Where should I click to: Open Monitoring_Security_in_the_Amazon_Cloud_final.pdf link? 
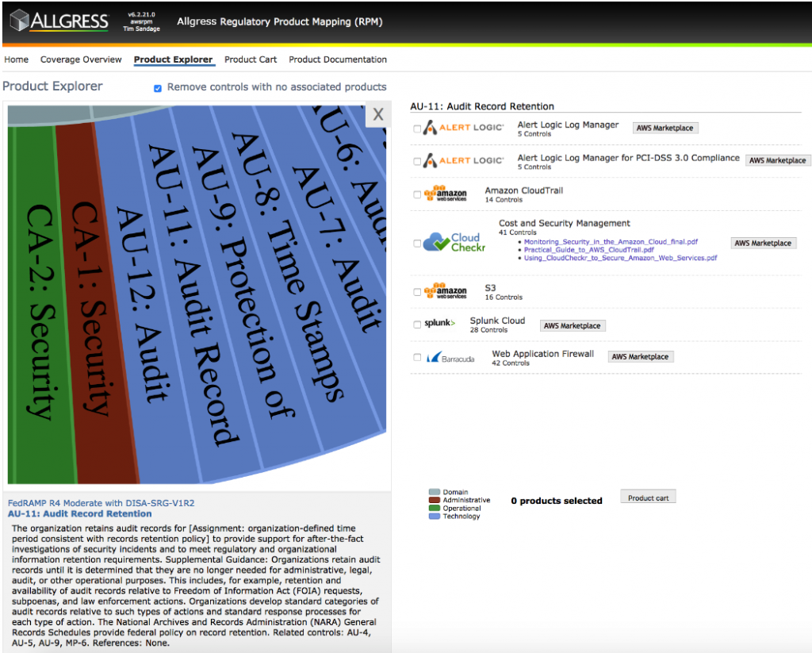coord(611,242)
